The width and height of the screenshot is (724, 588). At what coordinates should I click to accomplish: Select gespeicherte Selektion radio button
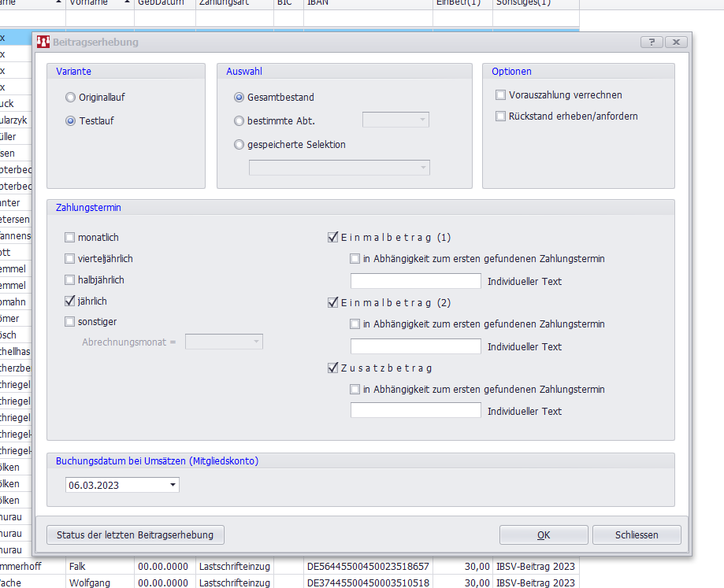[x=239, y=145]
